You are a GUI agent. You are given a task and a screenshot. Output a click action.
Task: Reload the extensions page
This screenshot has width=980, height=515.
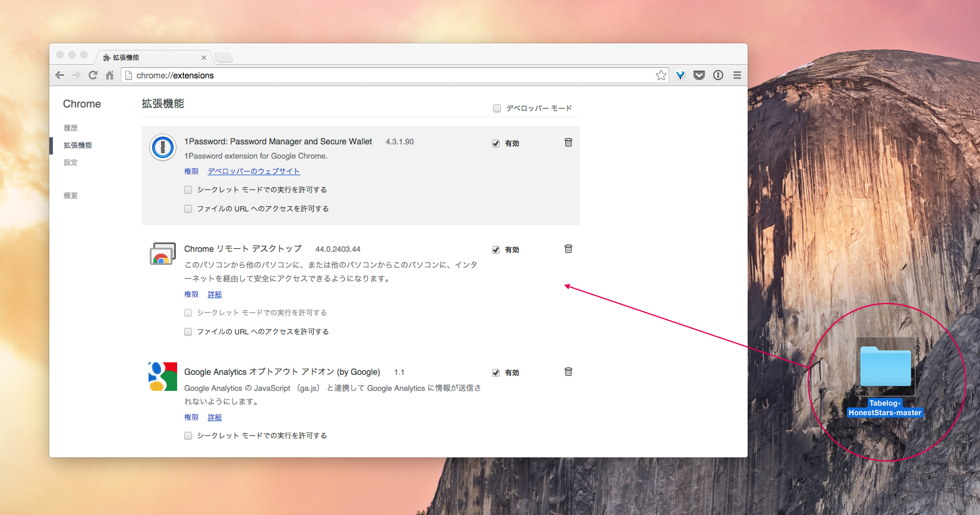pos(93,75)
